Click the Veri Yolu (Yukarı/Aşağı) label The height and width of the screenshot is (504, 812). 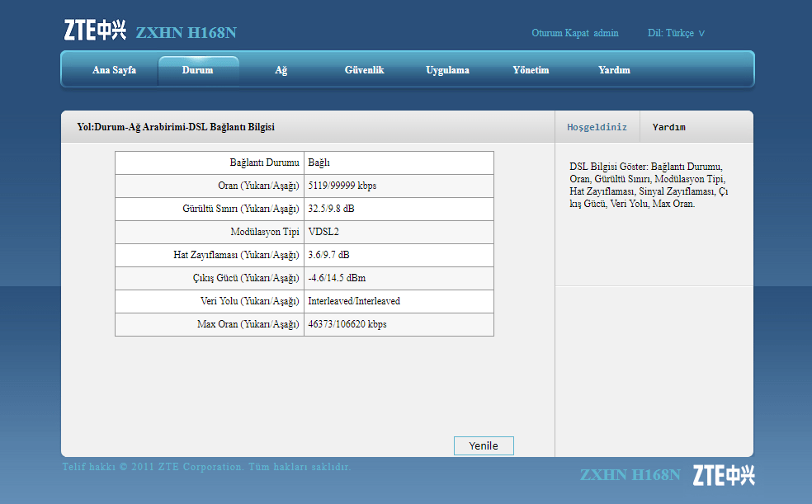[x=249, y=301]
